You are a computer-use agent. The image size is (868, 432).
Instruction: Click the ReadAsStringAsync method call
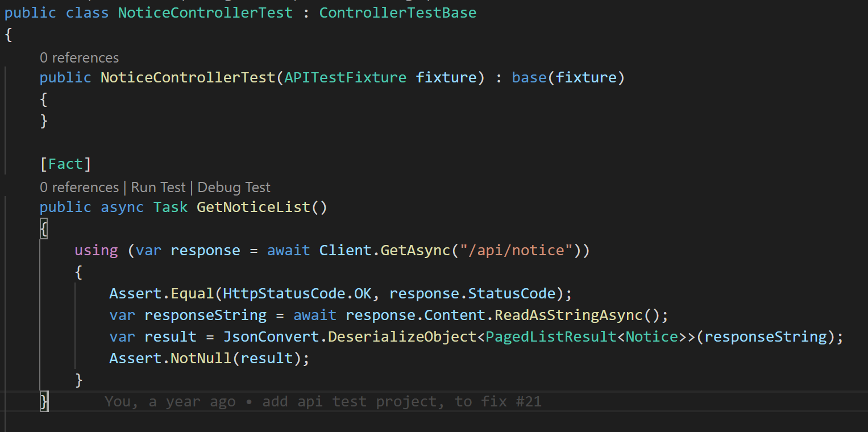568,315
